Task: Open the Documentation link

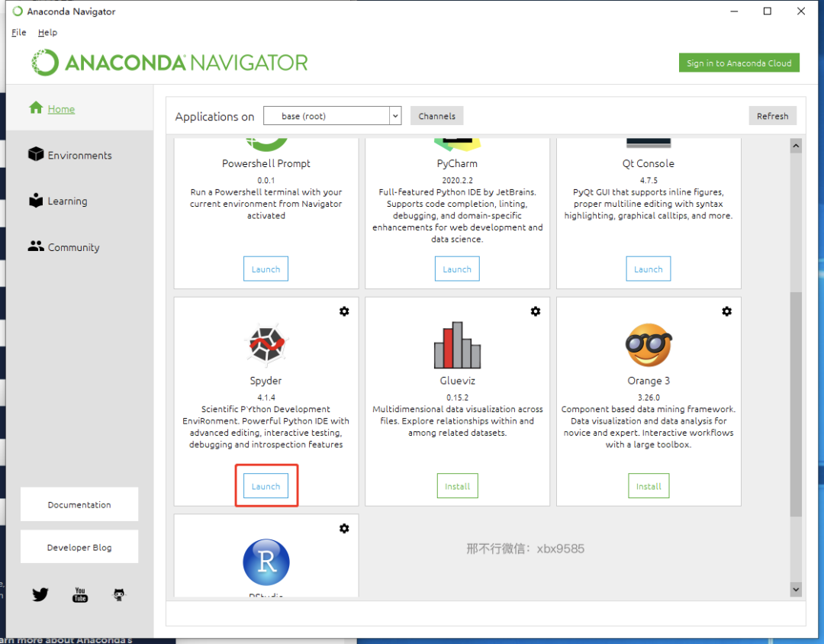Action: click(79, 504)
